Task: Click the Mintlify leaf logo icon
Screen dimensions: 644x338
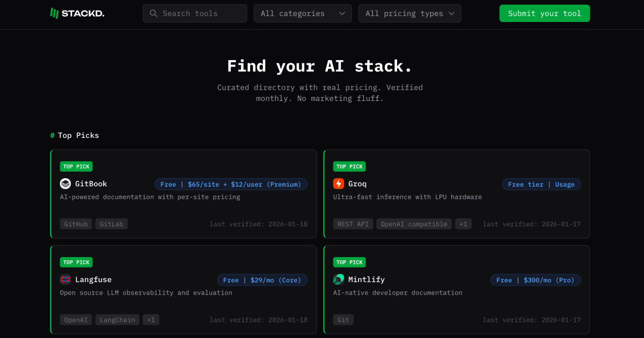Action: pyautogui.click(x=338, y=279)
